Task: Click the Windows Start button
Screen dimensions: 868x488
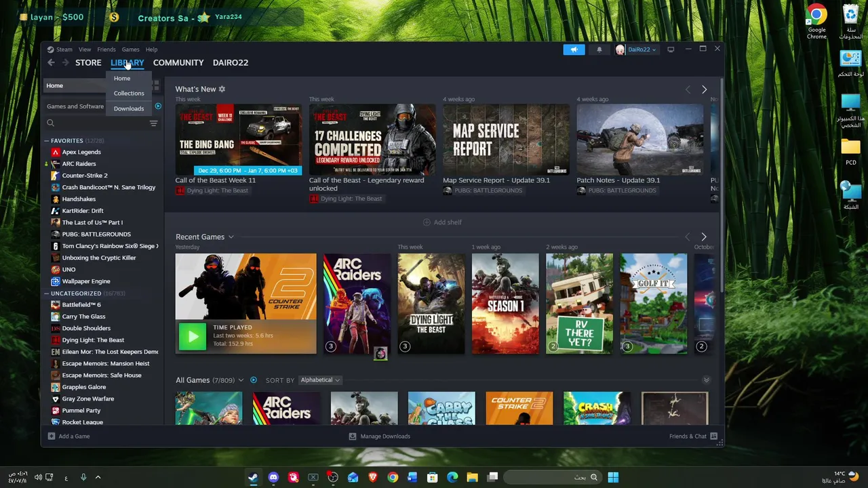Action: (613, 477)
